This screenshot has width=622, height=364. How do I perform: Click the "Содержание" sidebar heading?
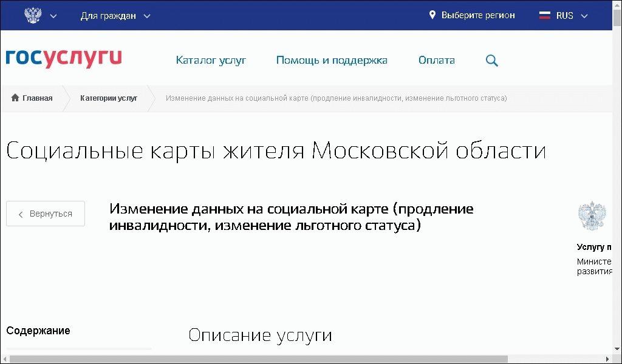point(38,331)
